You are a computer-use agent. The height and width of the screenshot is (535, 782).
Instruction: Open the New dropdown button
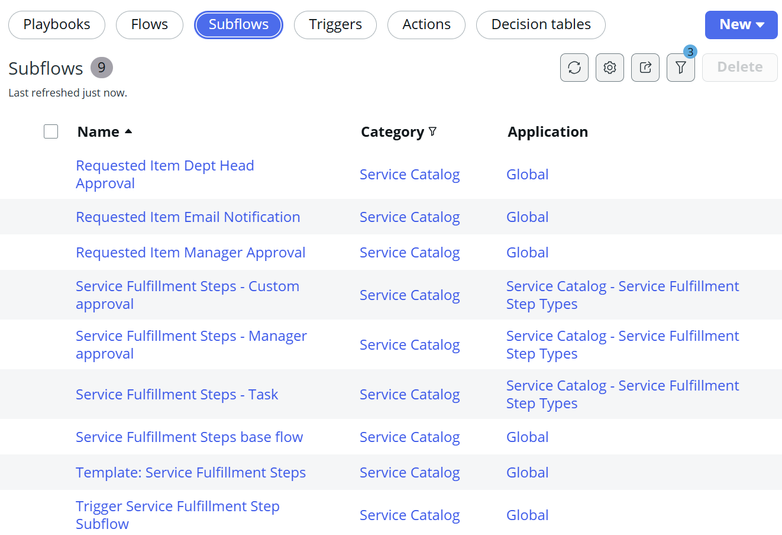pyautogui.click(x=741, y=24)
